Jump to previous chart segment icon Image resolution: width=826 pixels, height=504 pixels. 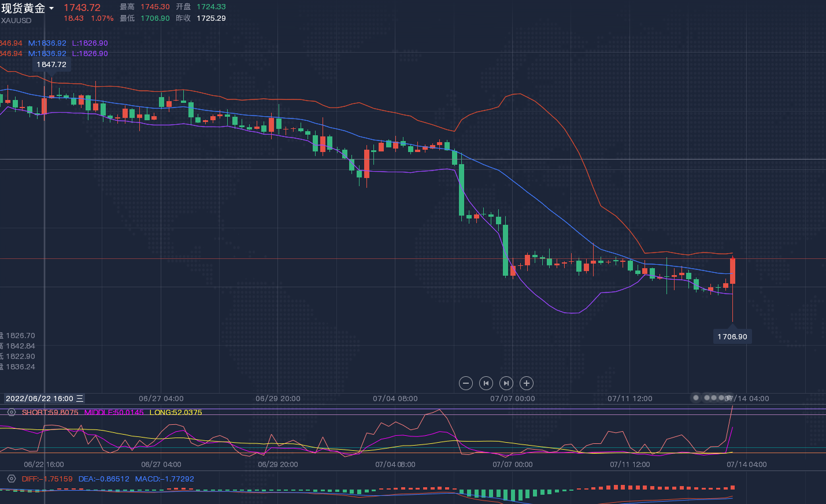click(486, 383)
